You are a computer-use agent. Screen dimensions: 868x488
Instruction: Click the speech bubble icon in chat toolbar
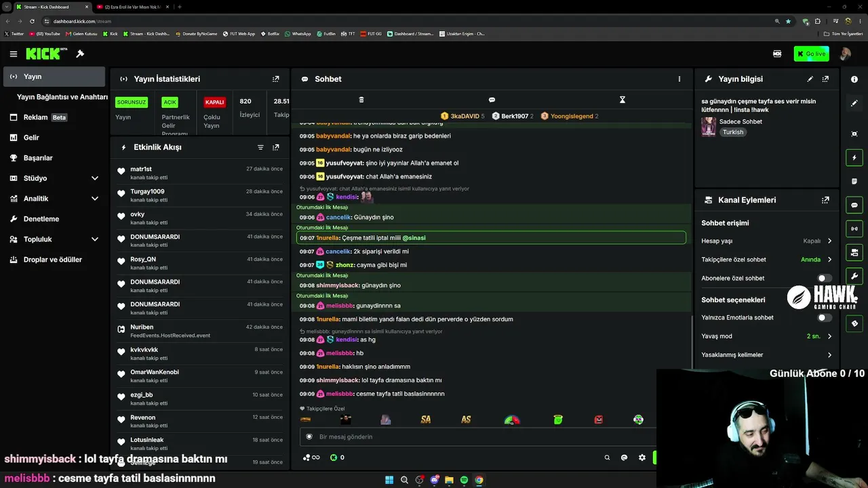(x=492, y=100)
